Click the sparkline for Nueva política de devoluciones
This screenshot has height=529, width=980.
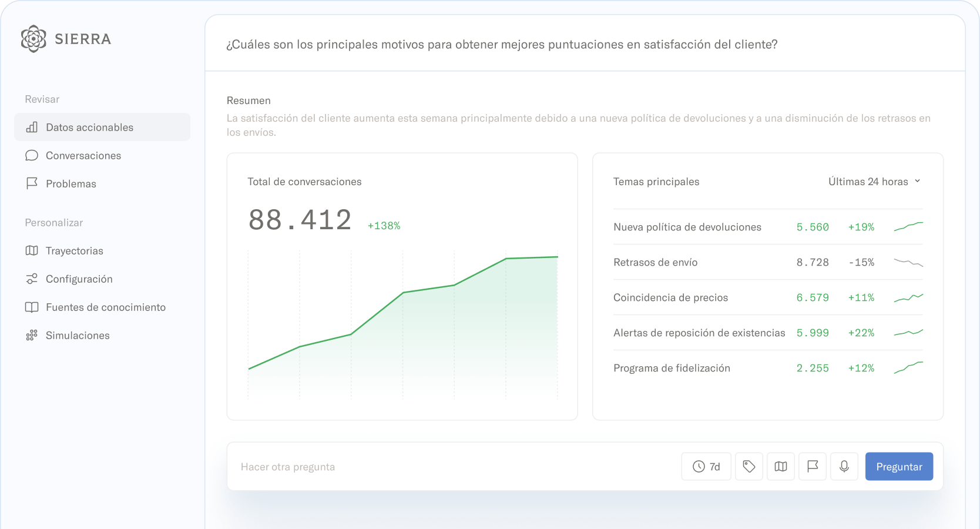(x=908, y=227)
